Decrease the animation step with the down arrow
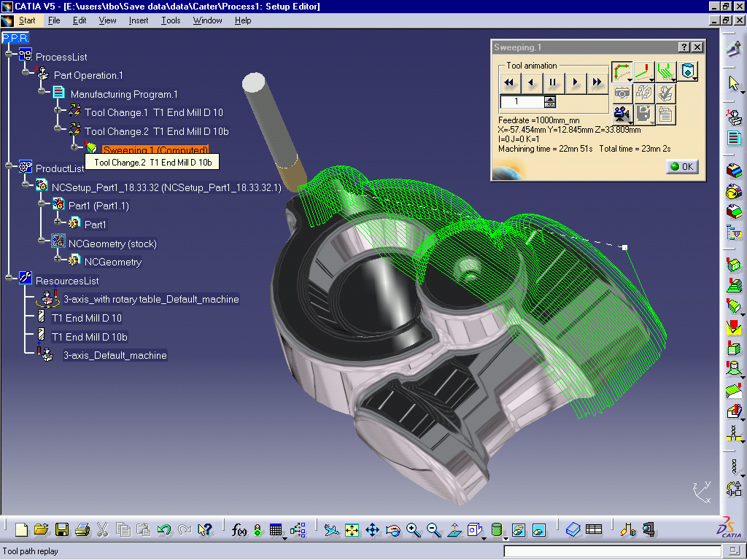The height and width of the screenshot is (560, 747). click(550, 104)
